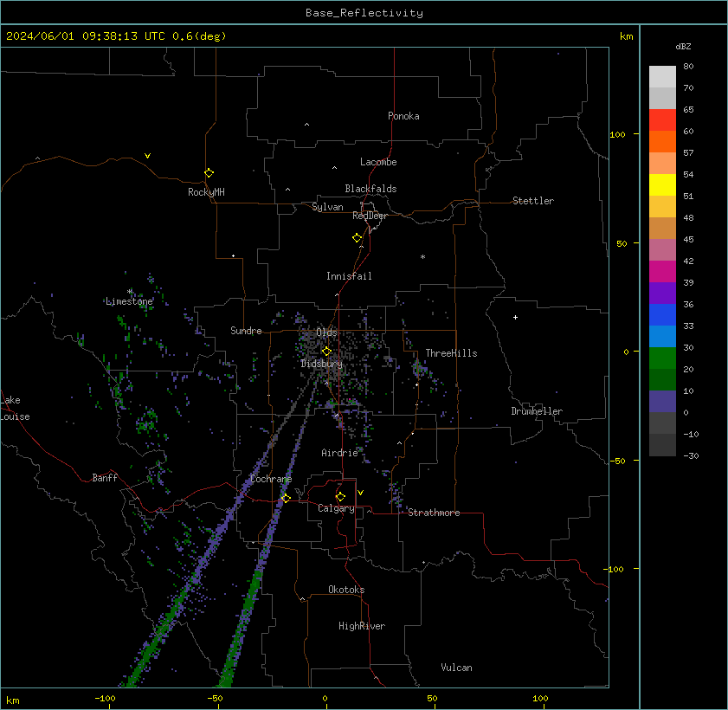728x710 pixels.
Task: Click the Base_Reflectivity title text
Action: [364, 13]
